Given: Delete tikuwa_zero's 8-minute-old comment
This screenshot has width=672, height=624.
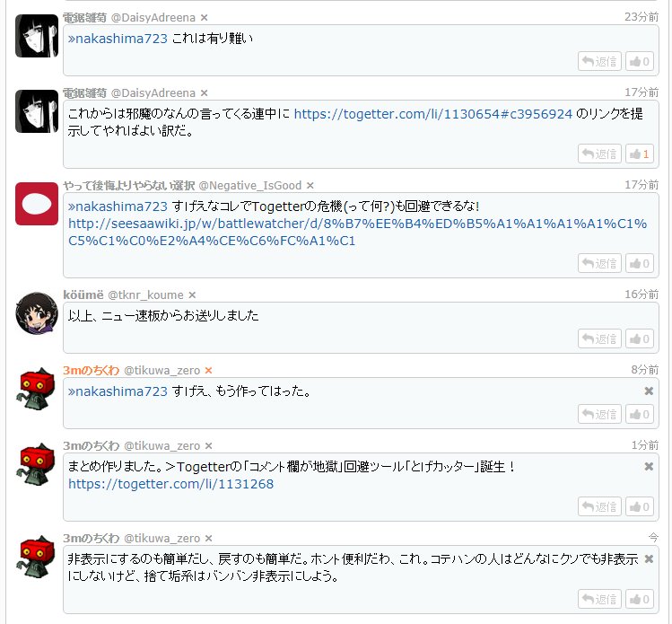Looking at the screenshot, I should tap(649, 391).
